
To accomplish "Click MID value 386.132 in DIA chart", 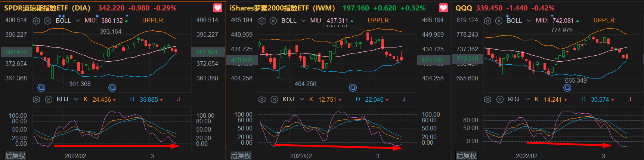I will (112, 21).
